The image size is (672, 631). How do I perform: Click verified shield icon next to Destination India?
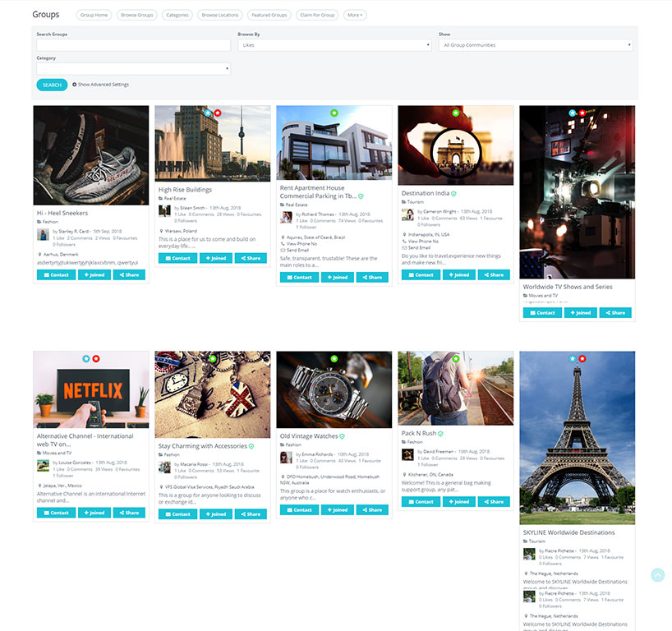click(453, 194)
